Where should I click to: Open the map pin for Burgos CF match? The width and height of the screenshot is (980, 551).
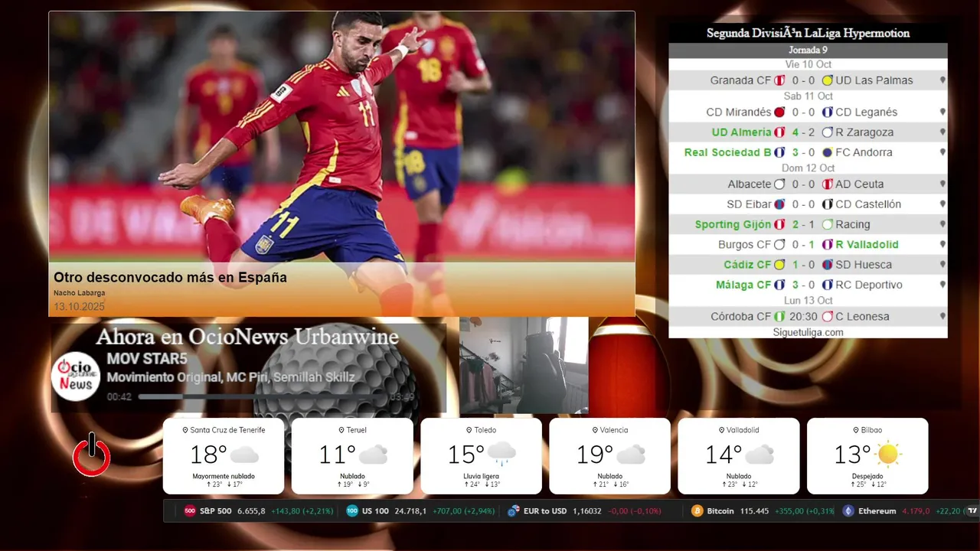tap(942, 245)
